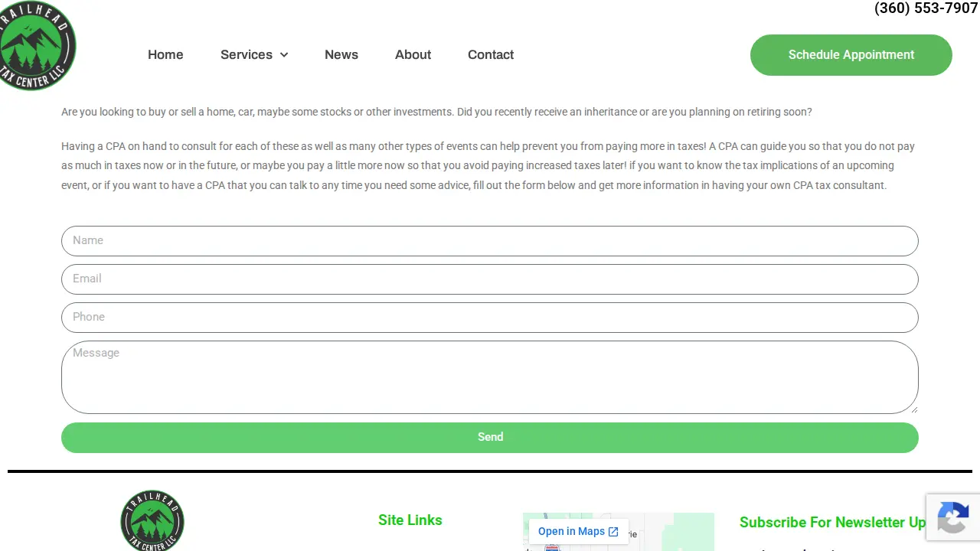Open in Maps link on map
This screenshot has height=551, width=980.
579,532
